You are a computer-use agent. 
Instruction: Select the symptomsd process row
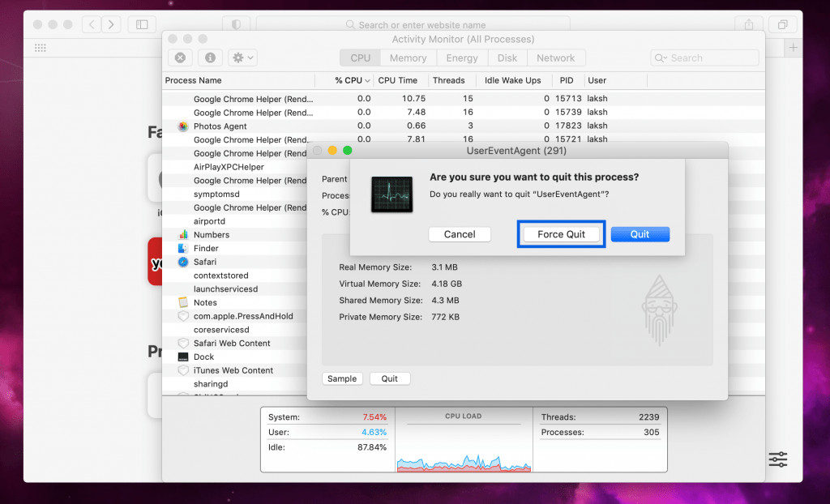point(234,194)
